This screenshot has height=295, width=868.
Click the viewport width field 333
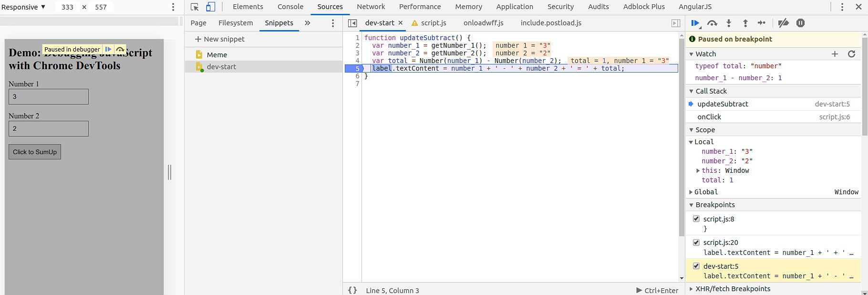pos(67,7)
